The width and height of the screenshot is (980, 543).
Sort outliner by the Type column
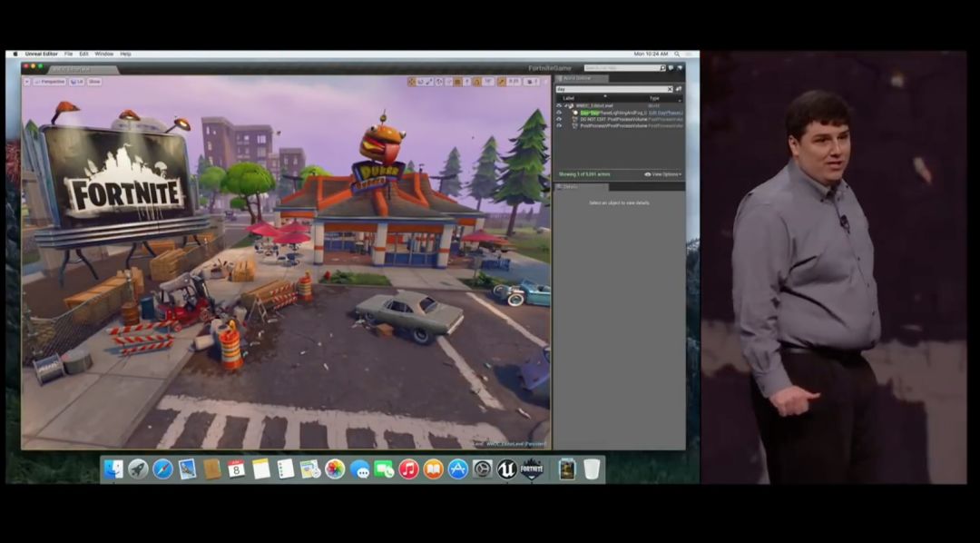[654, 98]
